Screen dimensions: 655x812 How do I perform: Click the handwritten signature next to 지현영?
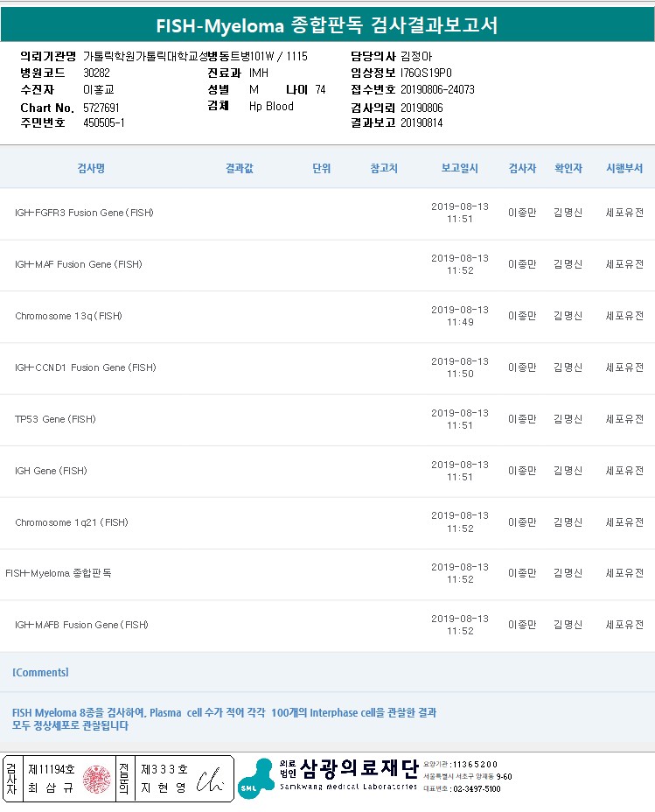pos(210,778)
